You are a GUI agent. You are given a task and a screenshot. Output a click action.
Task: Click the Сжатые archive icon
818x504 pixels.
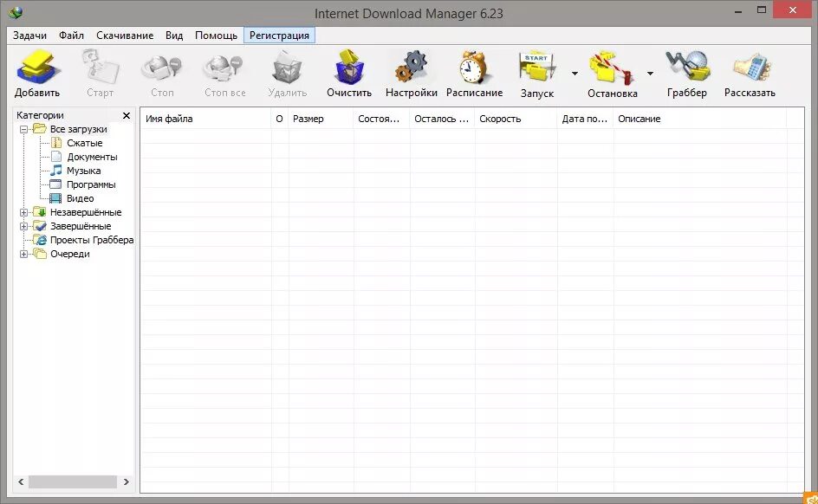coord(56,143)
